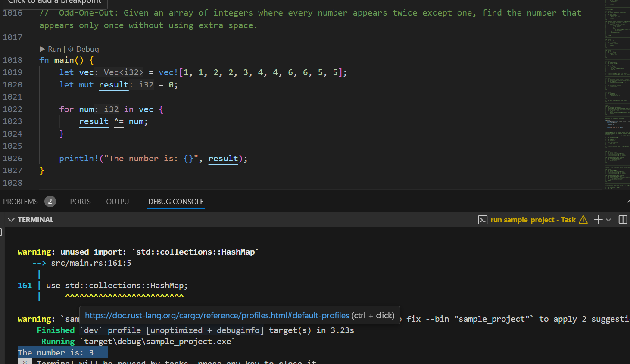This screenshot has height=364, width=630.
Task: Open the PROBLEMS tab
Action: pos(21,202)
